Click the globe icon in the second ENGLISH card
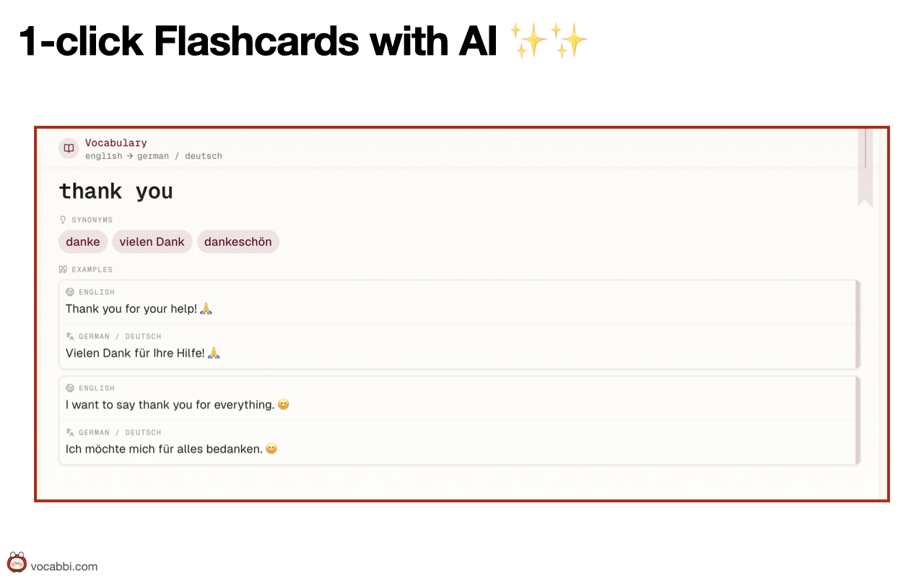924x578 pixels. [69, 388]
